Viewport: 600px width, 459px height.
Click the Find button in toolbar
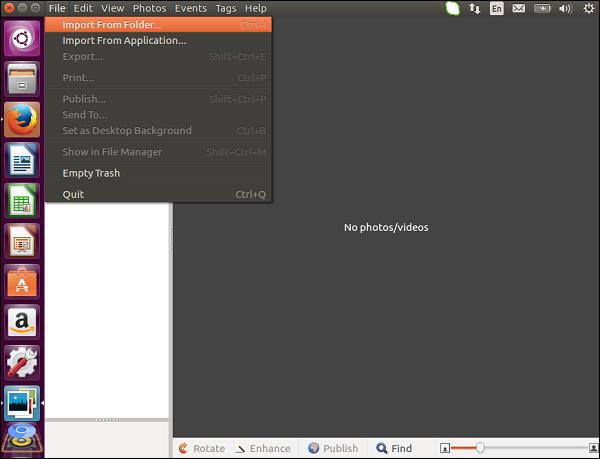click(x=393, y=448)
